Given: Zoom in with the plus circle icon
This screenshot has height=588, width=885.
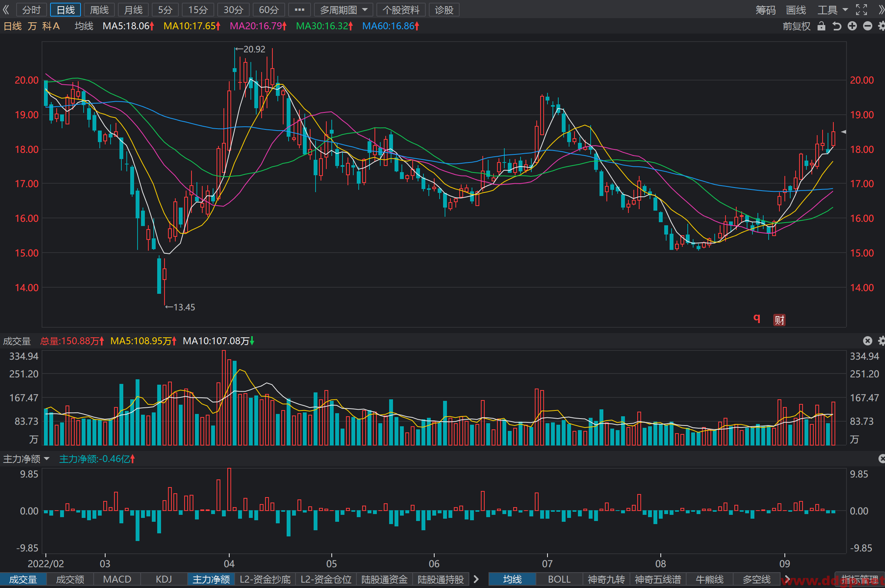Looking at the screenshot, I should [852, 26].
